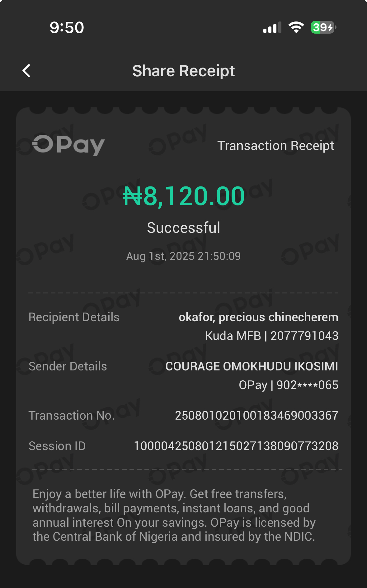Tap the OPay promotional footer text
Screen dimensions: 367x588
[174, 515]
